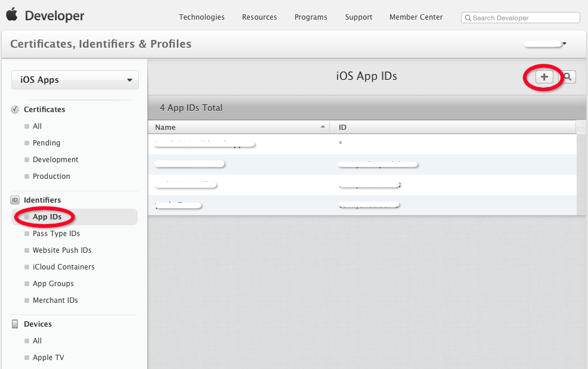Select Pass Type IDs
Image resolution: width=588 pixels, height=369 pixels.
click(x=56, y=234)
